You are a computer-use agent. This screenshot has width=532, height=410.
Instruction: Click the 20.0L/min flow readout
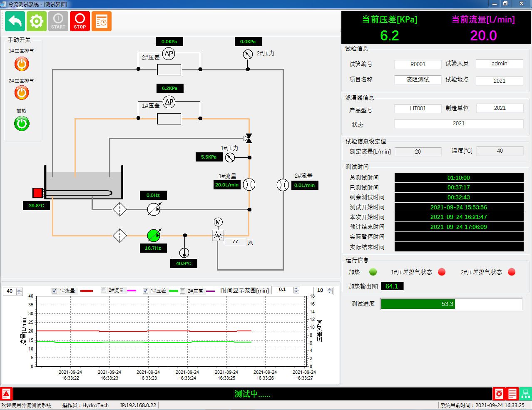(x=227, y=185)
